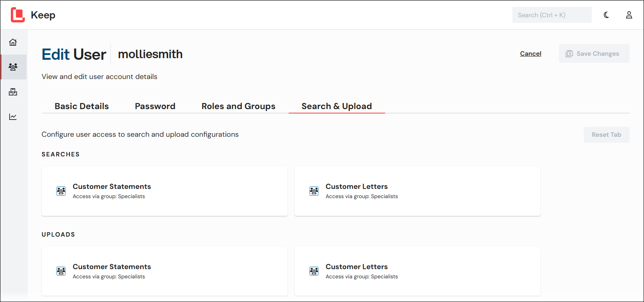Switch to the Basic Details tab
This screenshot has height=302, width=644.
82,106
